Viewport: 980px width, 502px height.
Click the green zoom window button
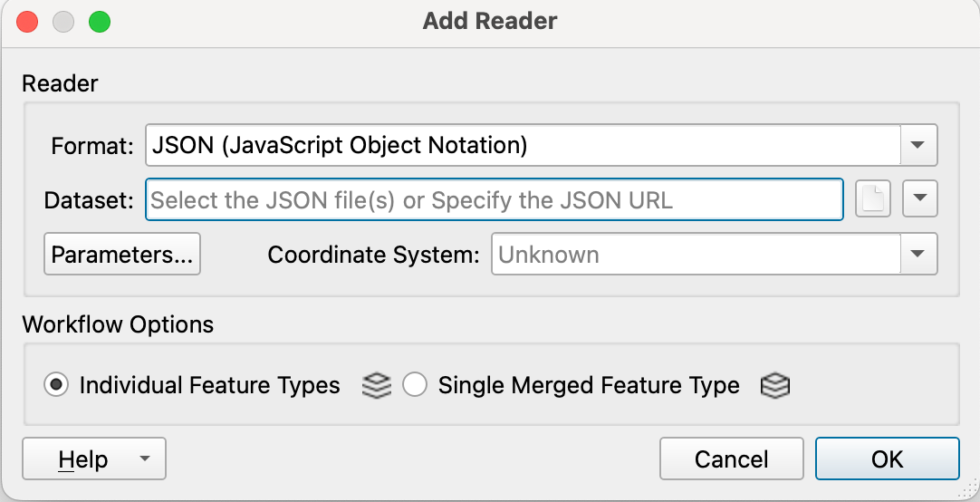click(99, 22)
